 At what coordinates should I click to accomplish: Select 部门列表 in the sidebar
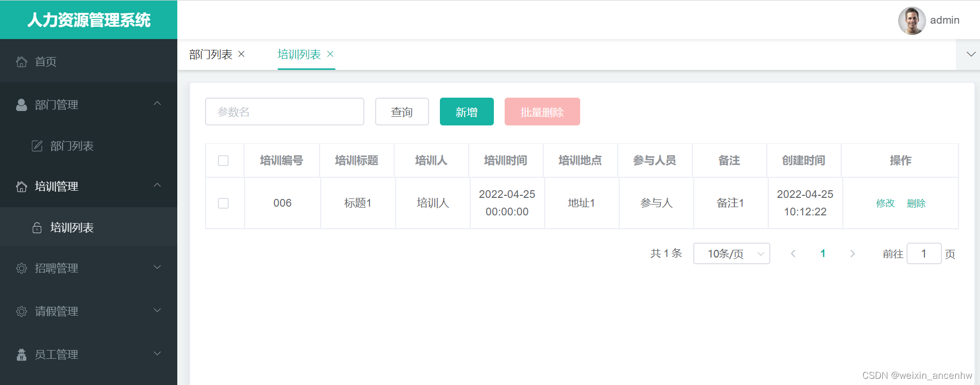tap(88, 146)
